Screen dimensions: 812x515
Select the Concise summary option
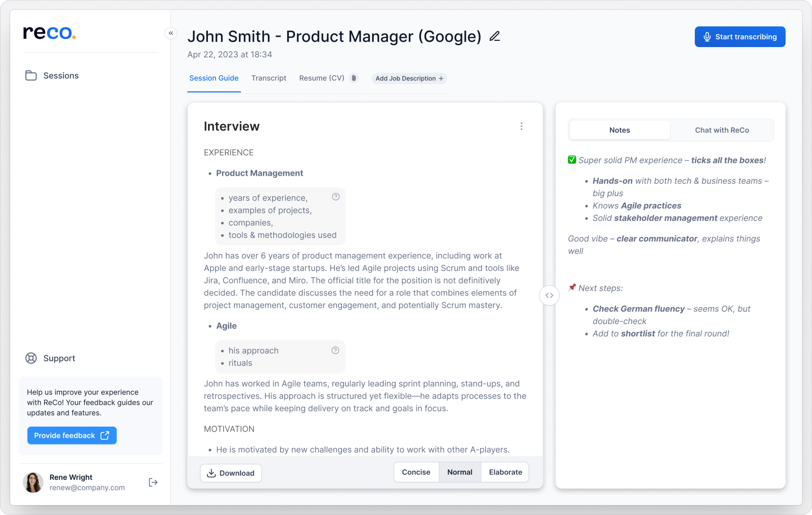416,472
